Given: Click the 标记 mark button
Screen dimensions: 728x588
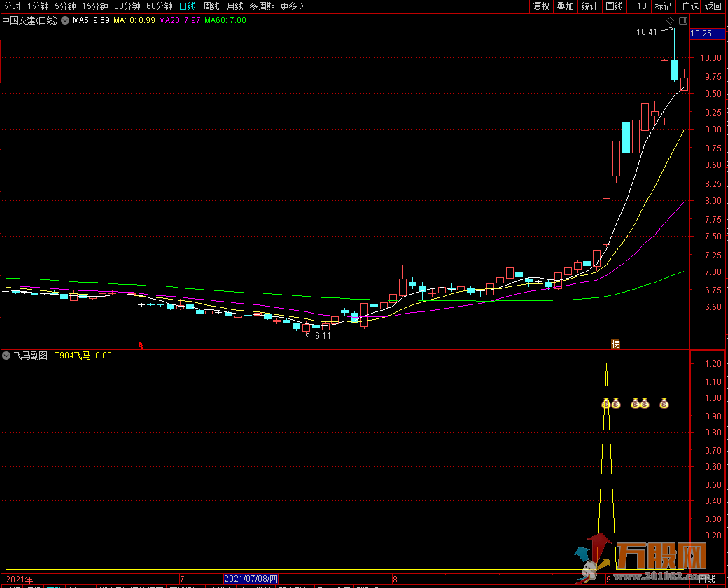Looking at the screenshot, I should pyautogui.click(x=663, y=6).
